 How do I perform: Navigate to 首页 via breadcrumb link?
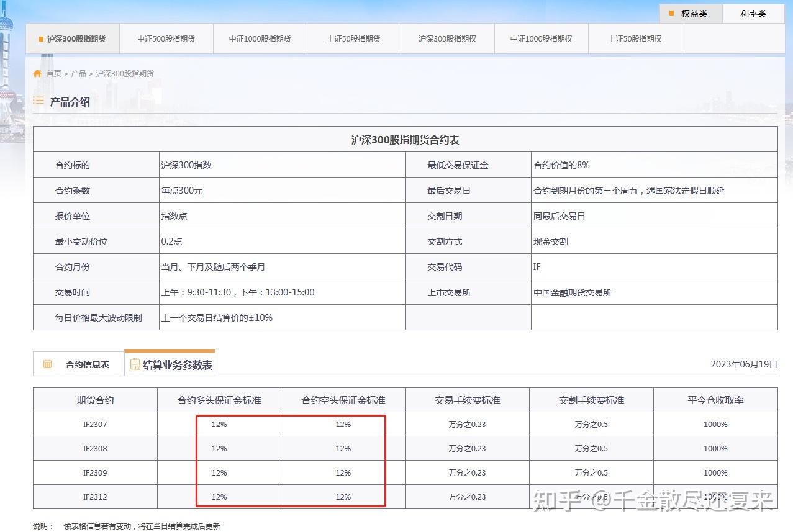tap(53, 73)
